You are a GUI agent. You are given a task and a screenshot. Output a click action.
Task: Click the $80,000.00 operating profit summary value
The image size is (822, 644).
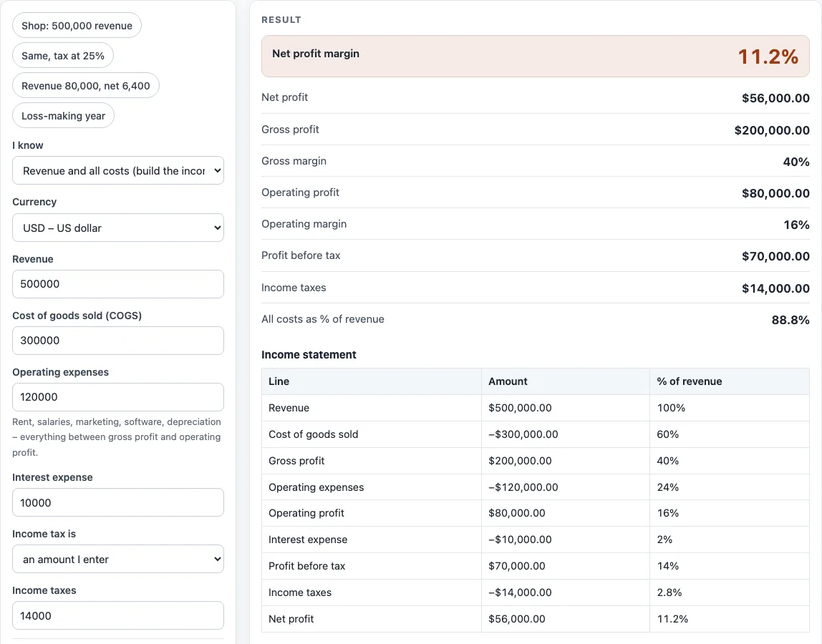(775, 192)
